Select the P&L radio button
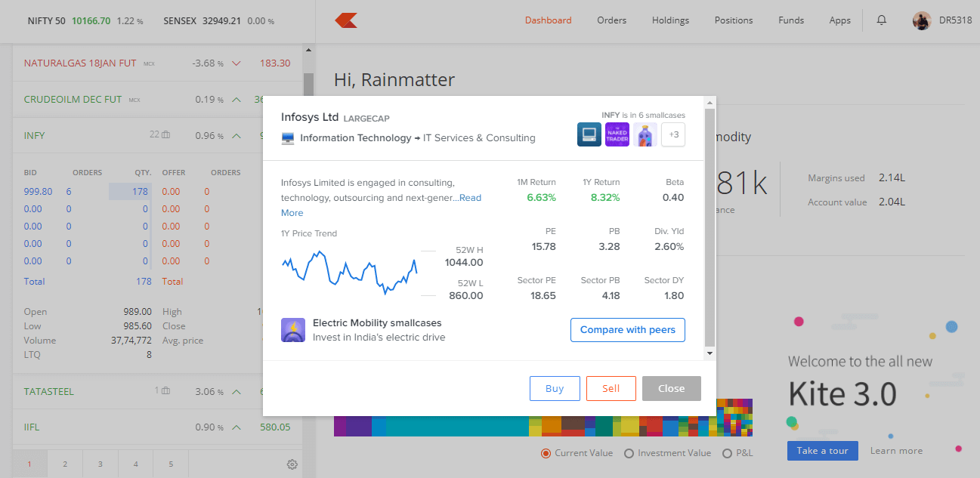The height and width of the screenshot is (478, 980). [x=728, y=453]
